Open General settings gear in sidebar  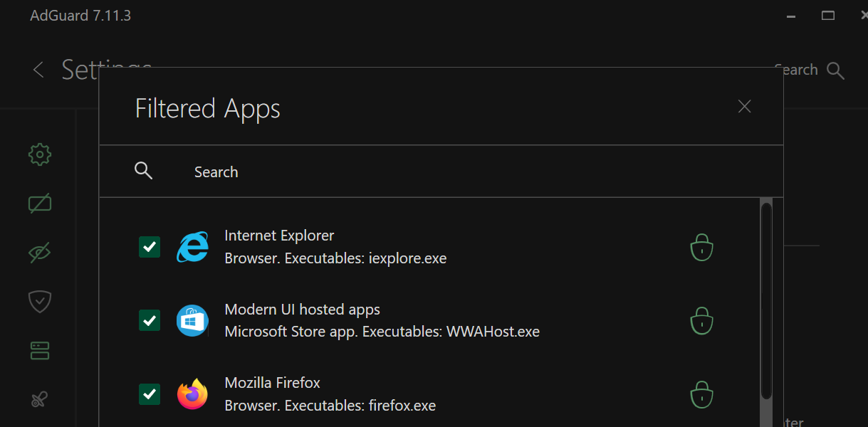[x=40, y=154]
